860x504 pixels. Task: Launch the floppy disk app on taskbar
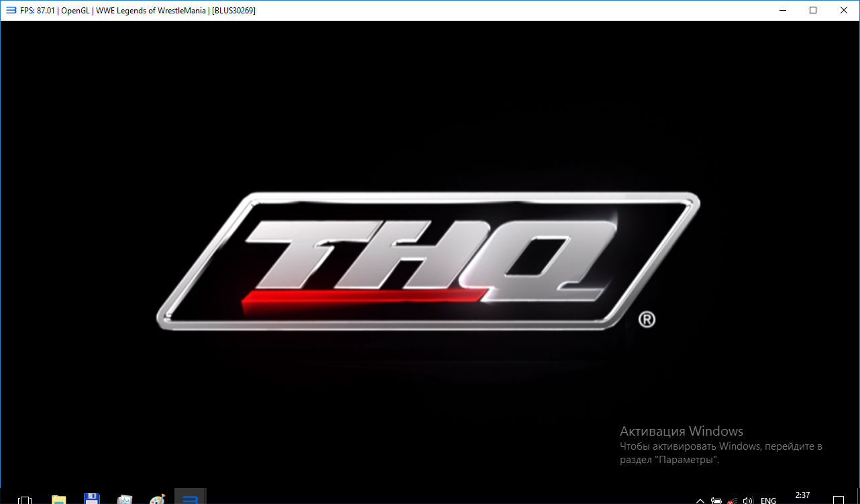(92, 499)
